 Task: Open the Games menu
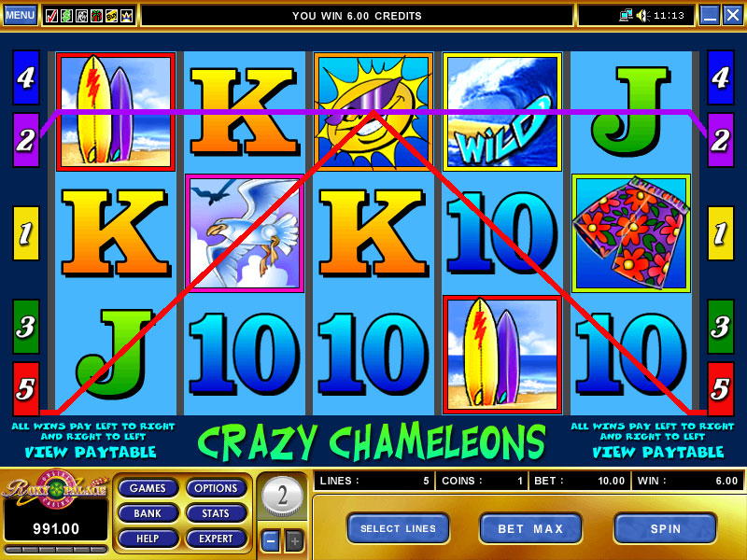148,488
